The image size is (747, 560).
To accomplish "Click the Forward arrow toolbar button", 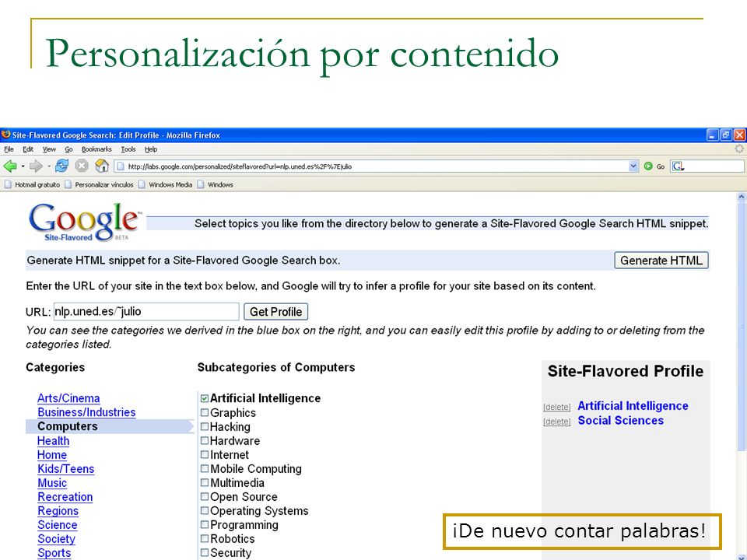I will pyautogui.click(x=36, y=166).
